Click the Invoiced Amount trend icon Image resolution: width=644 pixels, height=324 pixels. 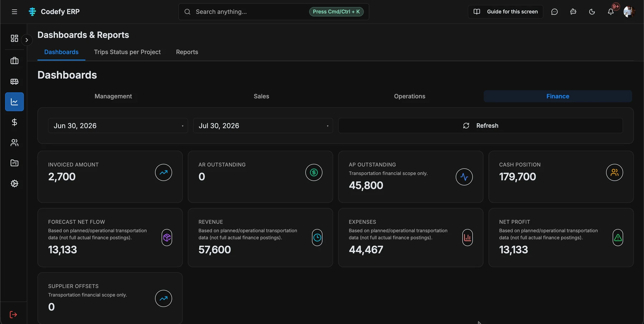pos(164,172)
